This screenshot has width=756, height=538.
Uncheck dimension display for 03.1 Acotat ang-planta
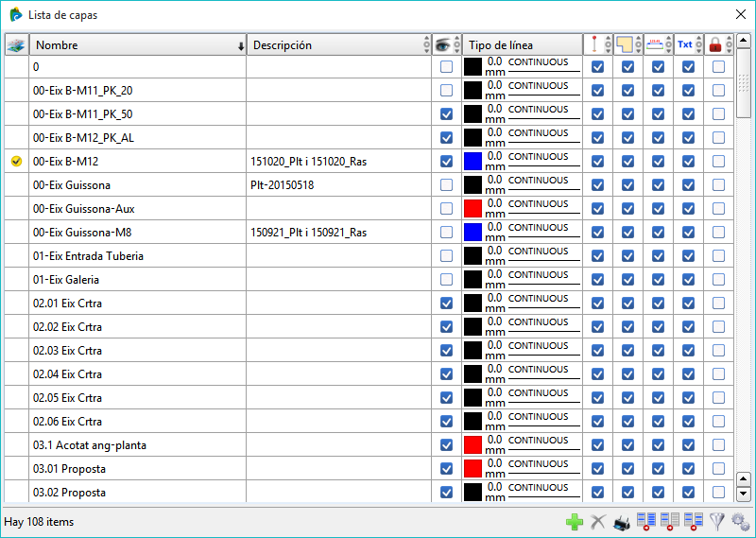click(x=658, y=445)
